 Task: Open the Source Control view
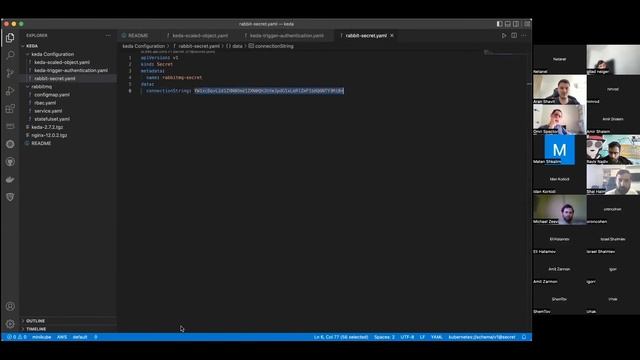pyautogui.click(x=10, y=73)
